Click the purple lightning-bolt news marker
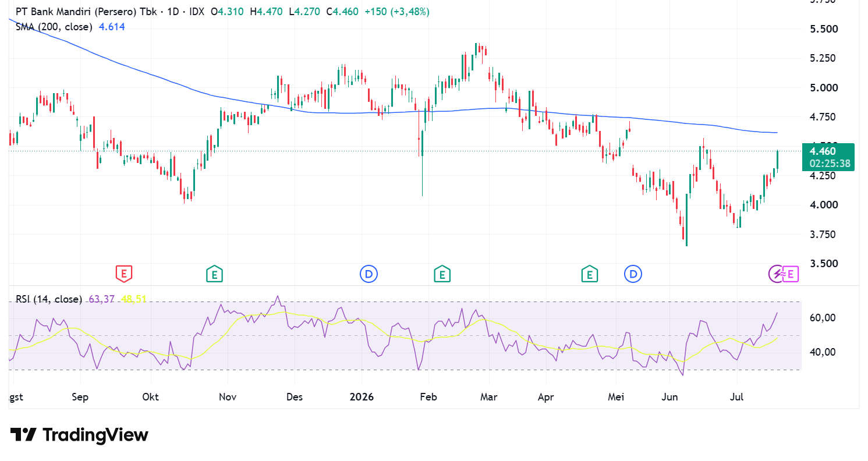 (777, 273)
